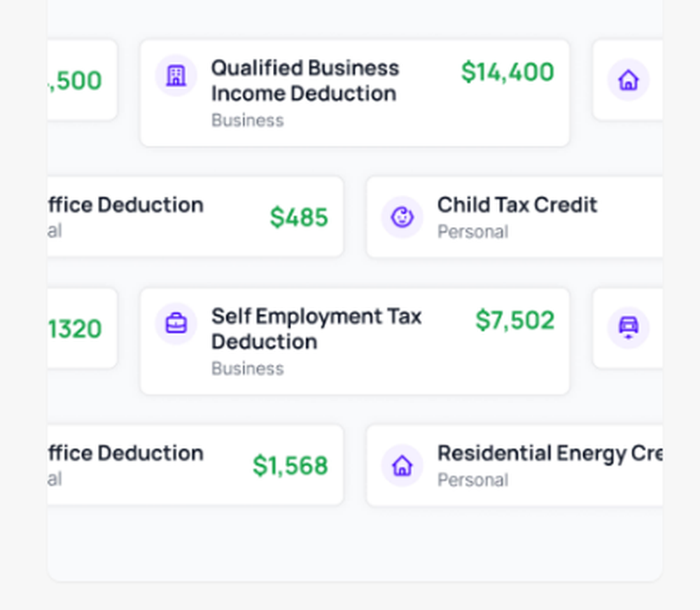Select Self Employment Tax Deduction title
Viewport: 700px width, 610px height.
(316, 328)
